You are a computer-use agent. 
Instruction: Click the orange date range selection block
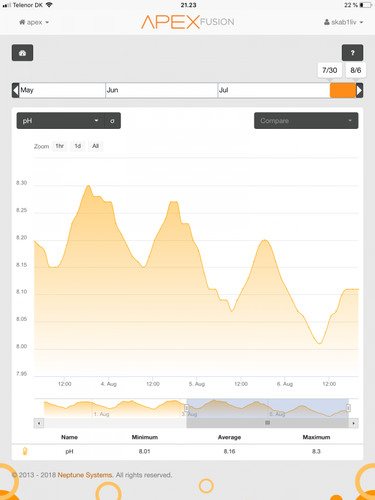[x=343, y=90]
